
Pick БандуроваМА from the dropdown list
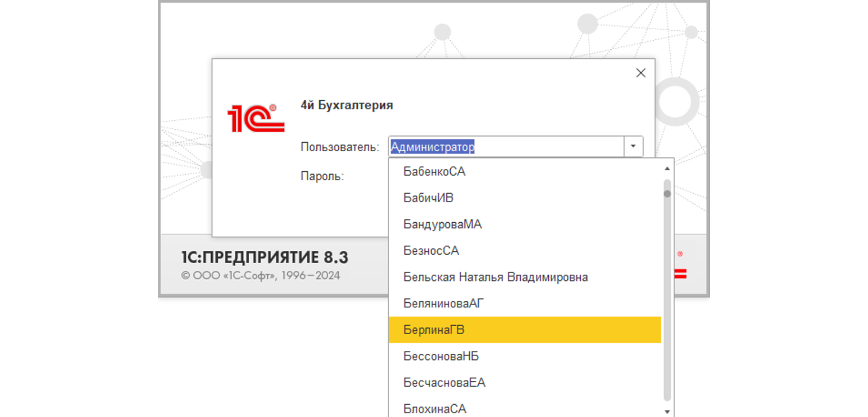[442, 224]
